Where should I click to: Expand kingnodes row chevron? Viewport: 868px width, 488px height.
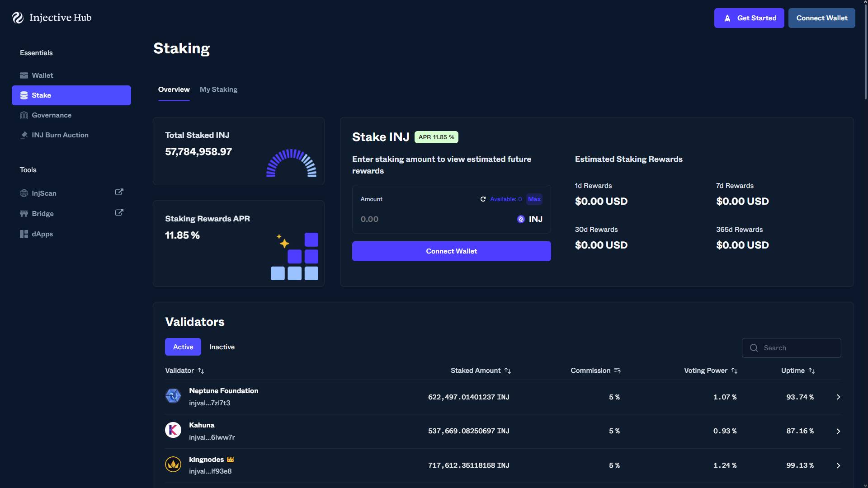838,466
